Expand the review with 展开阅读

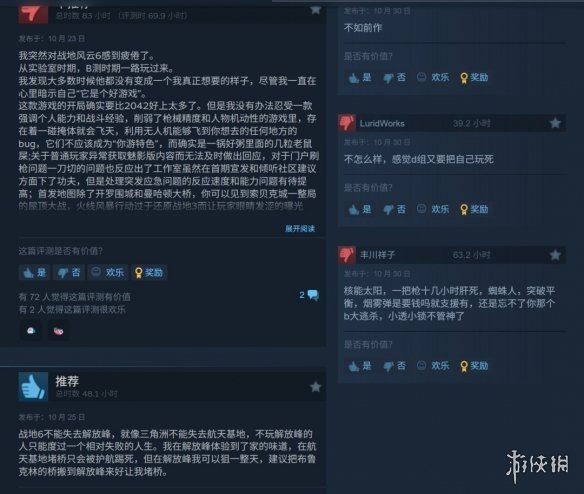(300, 228)
